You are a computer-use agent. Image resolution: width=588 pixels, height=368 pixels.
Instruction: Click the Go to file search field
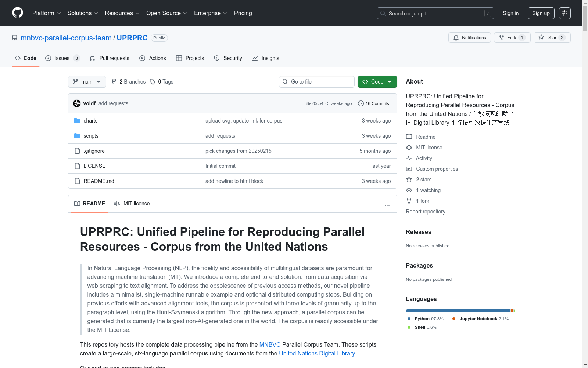[x=317, y=82]
